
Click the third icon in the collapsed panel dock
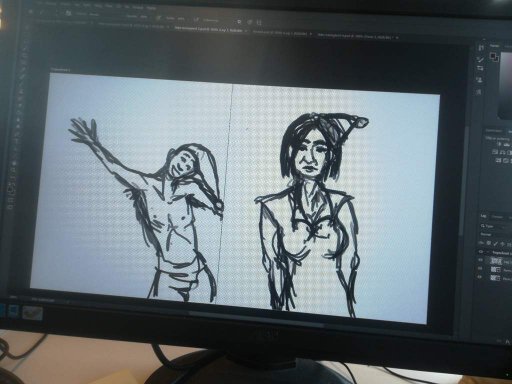(x=480, y=69)
